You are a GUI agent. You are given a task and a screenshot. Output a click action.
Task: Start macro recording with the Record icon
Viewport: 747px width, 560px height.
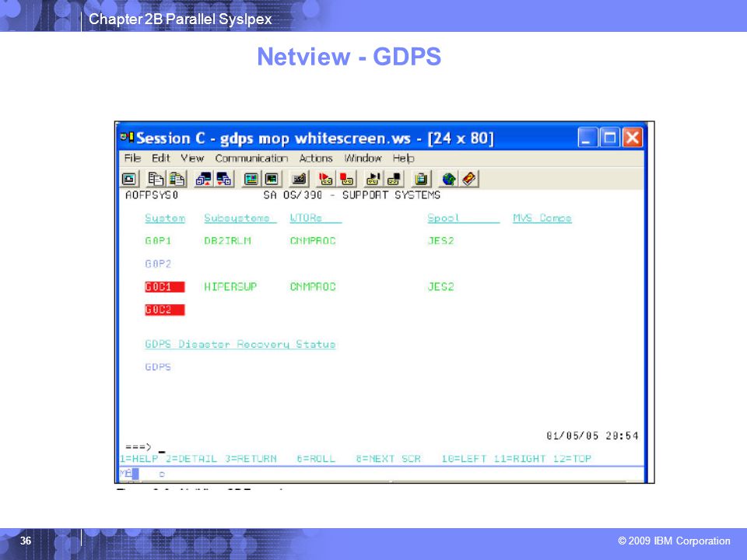pyautogui.click(x=326, y=179)
